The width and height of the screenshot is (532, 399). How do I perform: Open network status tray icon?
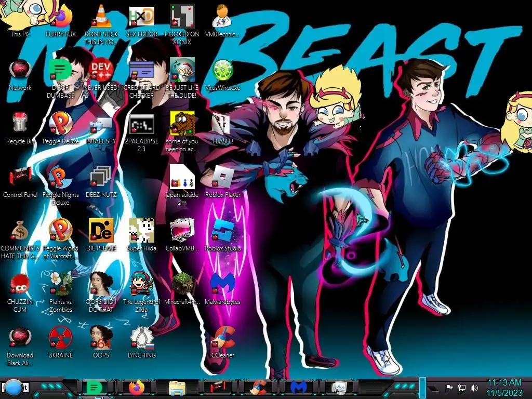(462, 388)
